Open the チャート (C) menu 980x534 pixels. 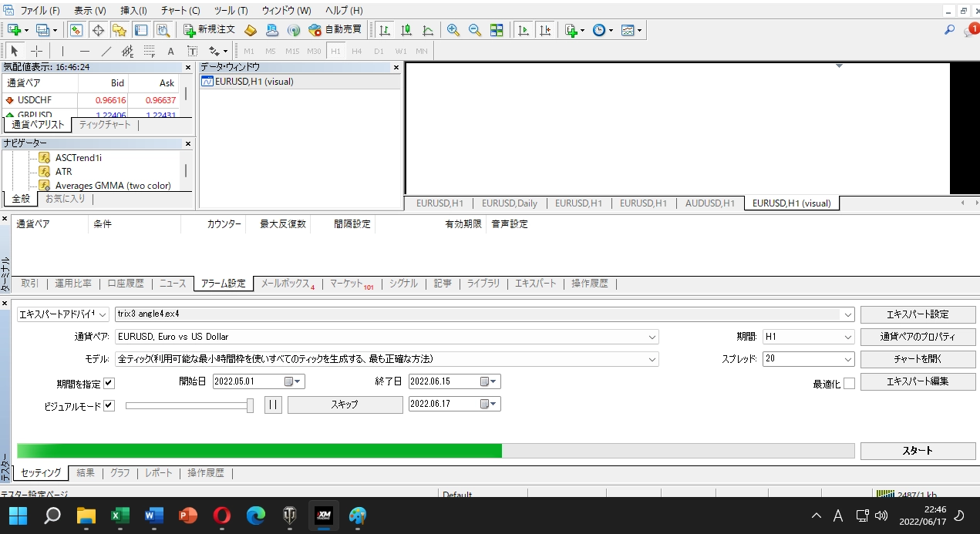click(x=180, y=11)
